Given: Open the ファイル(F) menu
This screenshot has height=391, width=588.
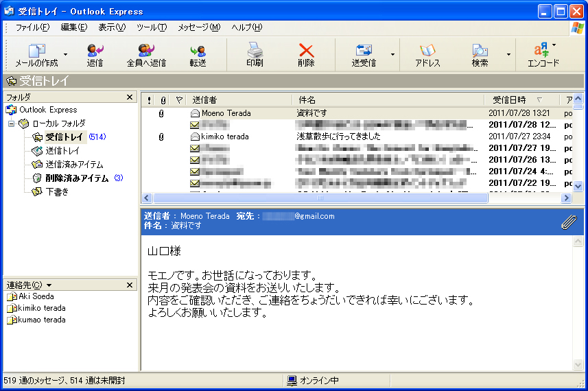Looking at the screenshot, I should click(32, 27).
